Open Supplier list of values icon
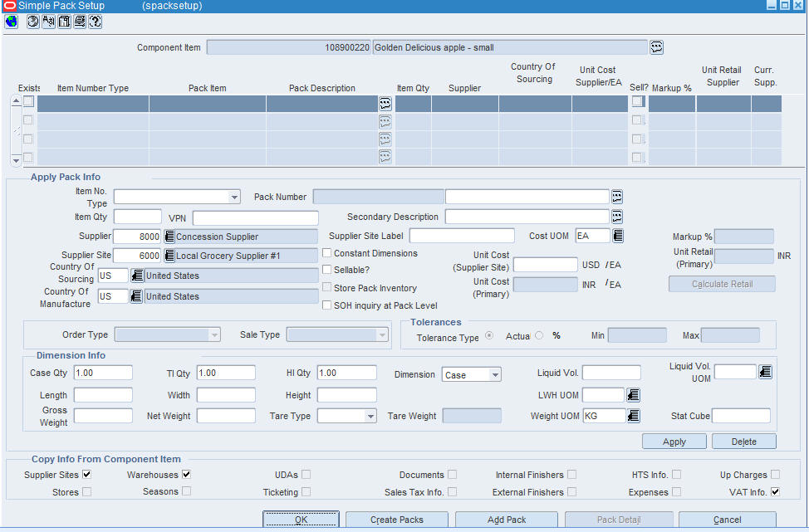Viewport: 809px width, 532px height. pos(169,237)
